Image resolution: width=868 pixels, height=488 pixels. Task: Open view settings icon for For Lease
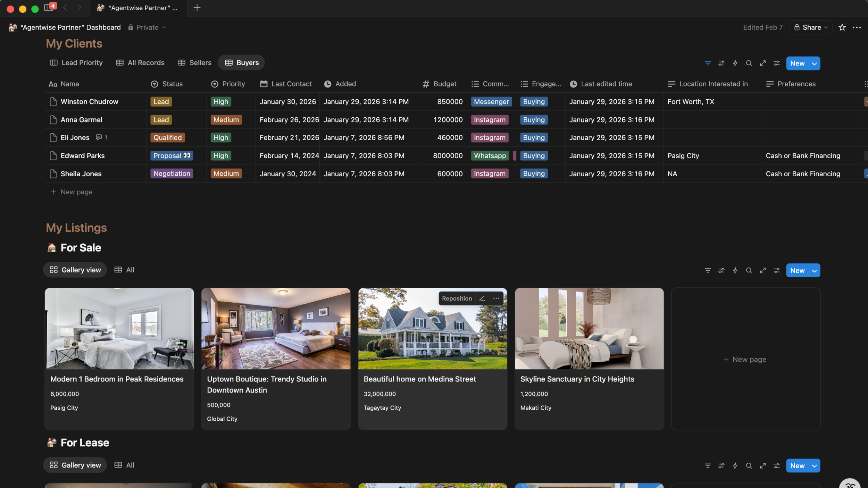[777, 465]
